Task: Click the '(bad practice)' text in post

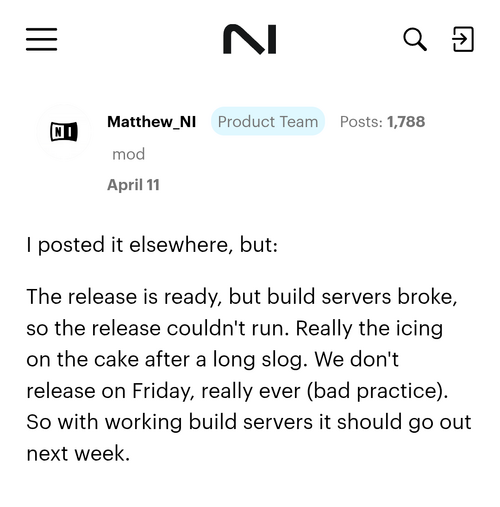Action: [x=377, y=391]
